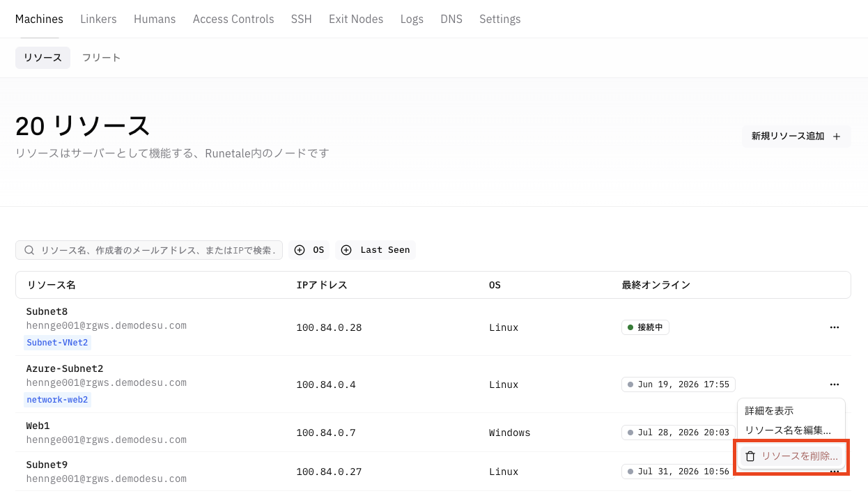
Task: Click the Jun 19, 2026 17:55 badge
Action: click(x=679, y=384)
